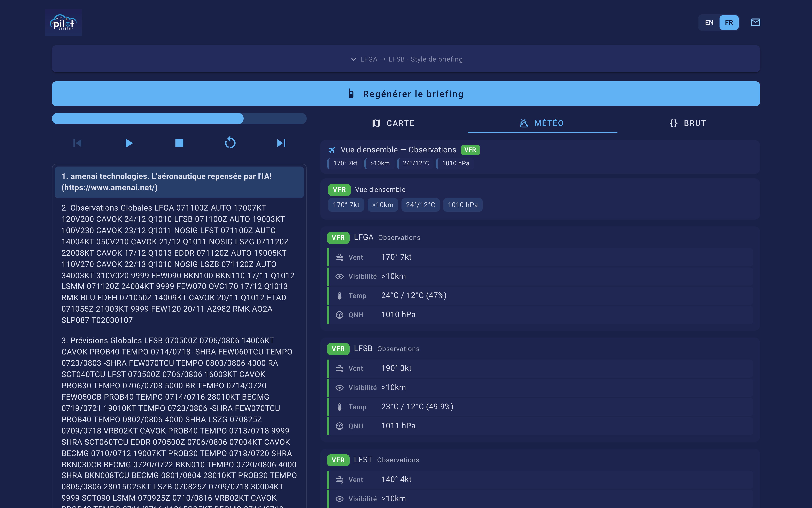This screenshot has width=812, height=508.
Task: Open the CARTE tab
Action: click(x=393, y=123)
